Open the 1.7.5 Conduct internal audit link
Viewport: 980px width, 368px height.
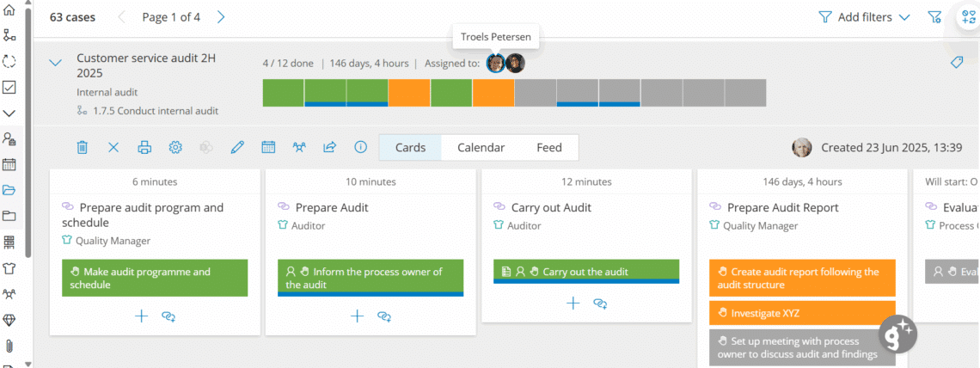tap(155, 110)
